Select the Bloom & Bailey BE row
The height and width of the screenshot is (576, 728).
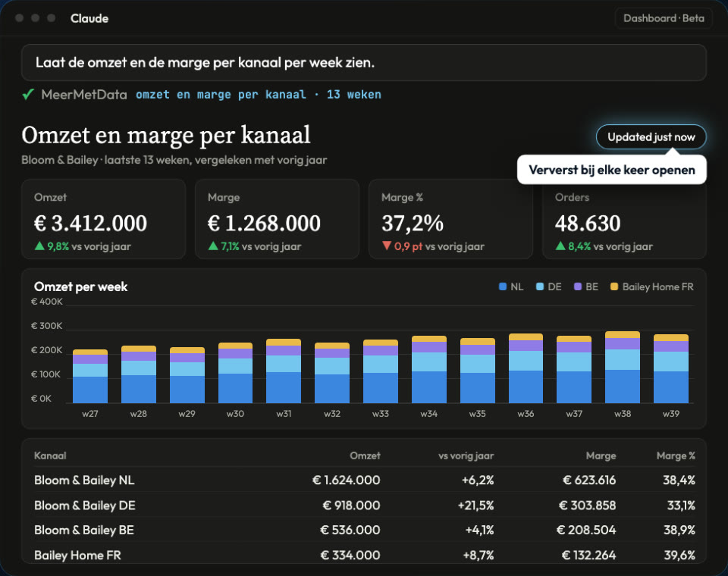tap(365, 530)
